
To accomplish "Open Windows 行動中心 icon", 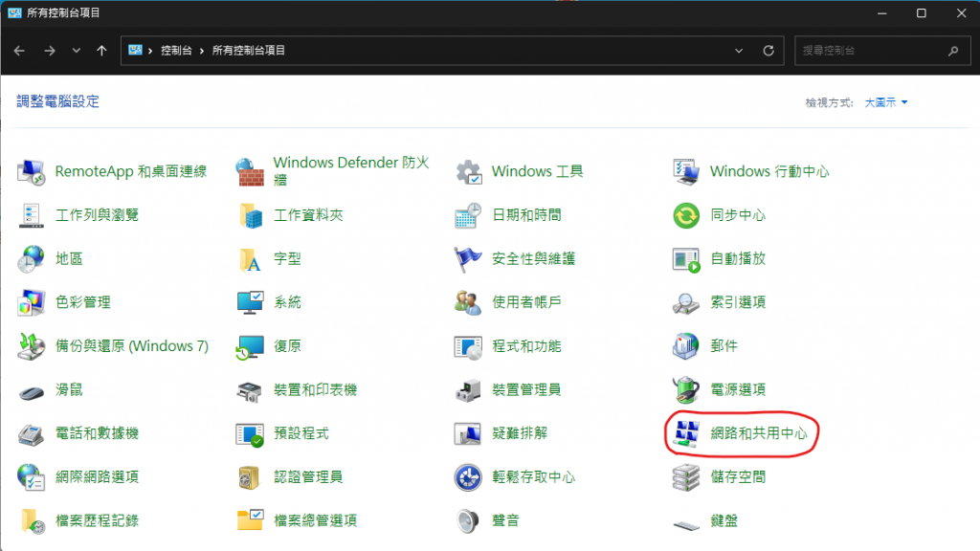I will 686,172.
